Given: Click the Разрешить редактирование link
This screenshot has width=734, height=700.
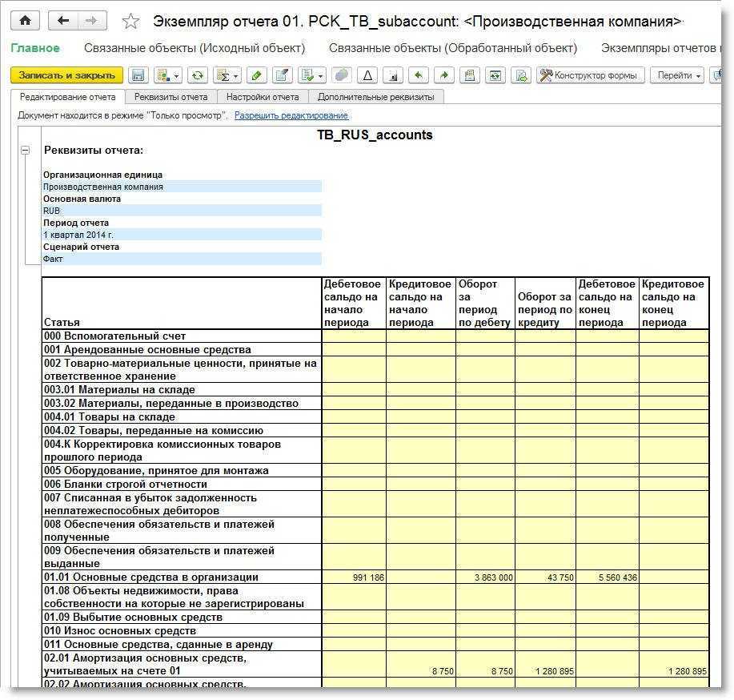Looking at the screenshot, I should pyautogui.click(x=291, y=115).
